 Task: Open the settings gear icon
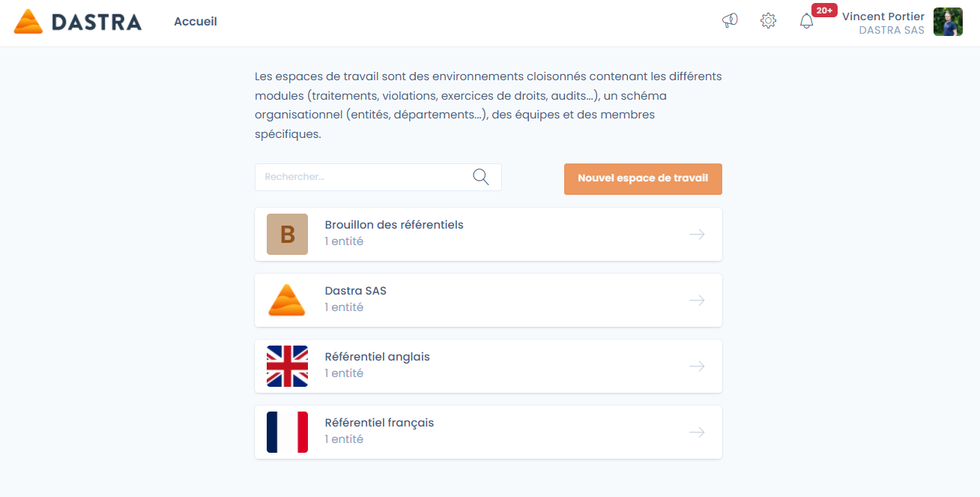768,21
